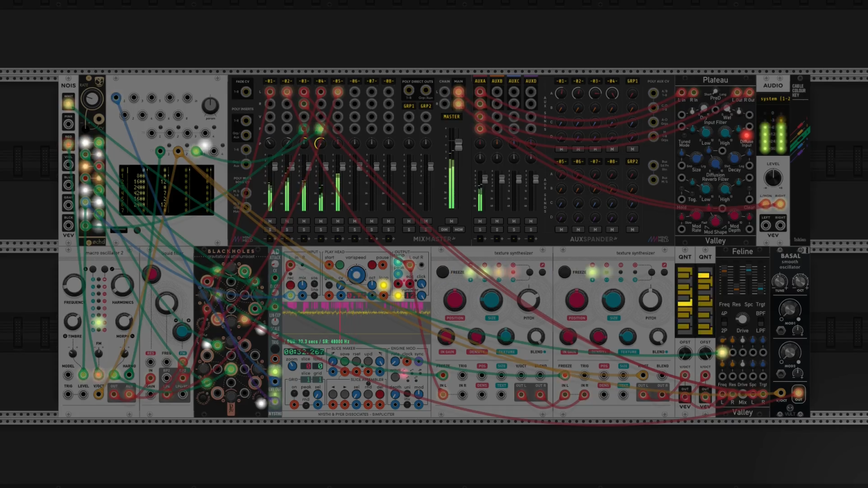
Task: Click the GRP1 label in MixMaster
Action: coord(409,106)
